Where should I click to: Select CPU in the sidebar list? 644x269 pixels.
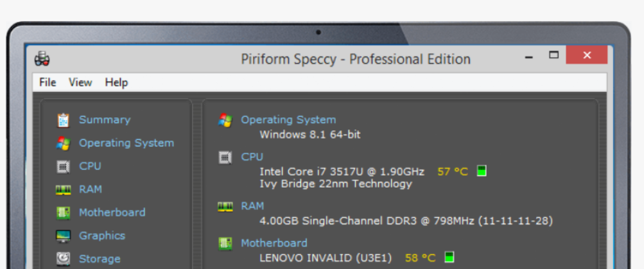coord(90,166)
